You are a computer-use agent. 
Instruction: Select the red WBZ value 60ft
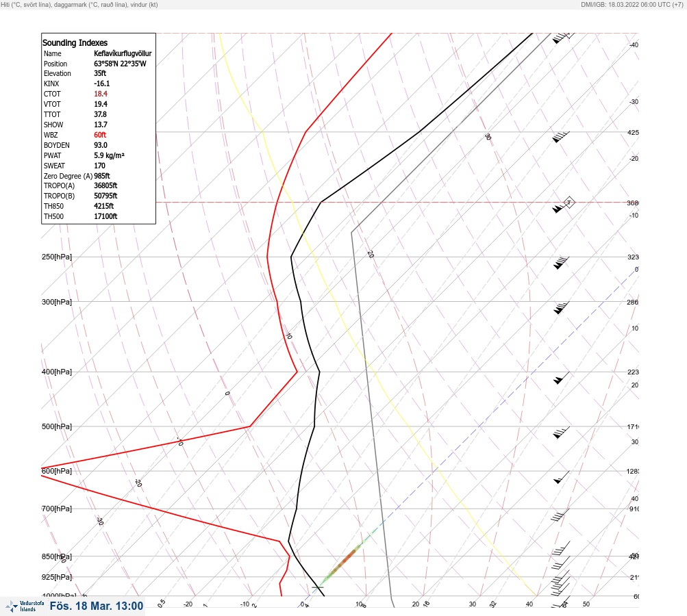(100, 135)
